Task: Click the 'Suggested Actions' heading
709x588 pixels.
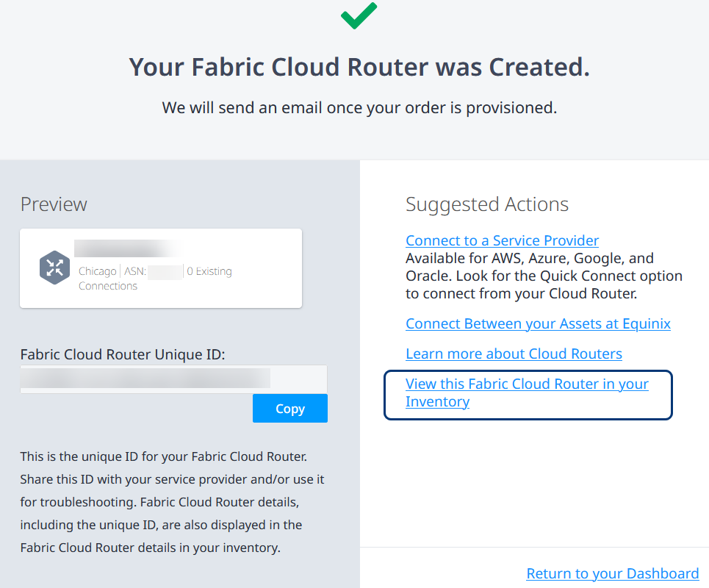Action: [x=487, y=204]
